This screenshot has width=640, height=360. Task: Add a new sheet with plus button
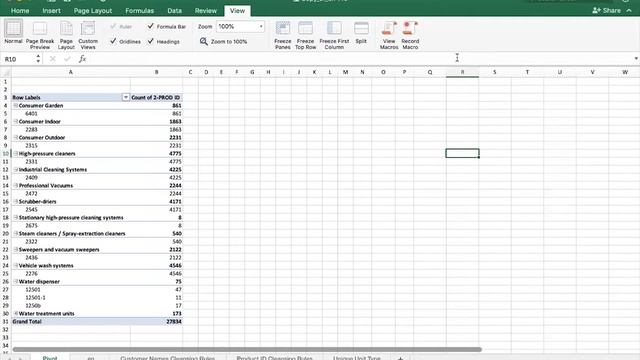pyautogui.click(x=400, y=358)
